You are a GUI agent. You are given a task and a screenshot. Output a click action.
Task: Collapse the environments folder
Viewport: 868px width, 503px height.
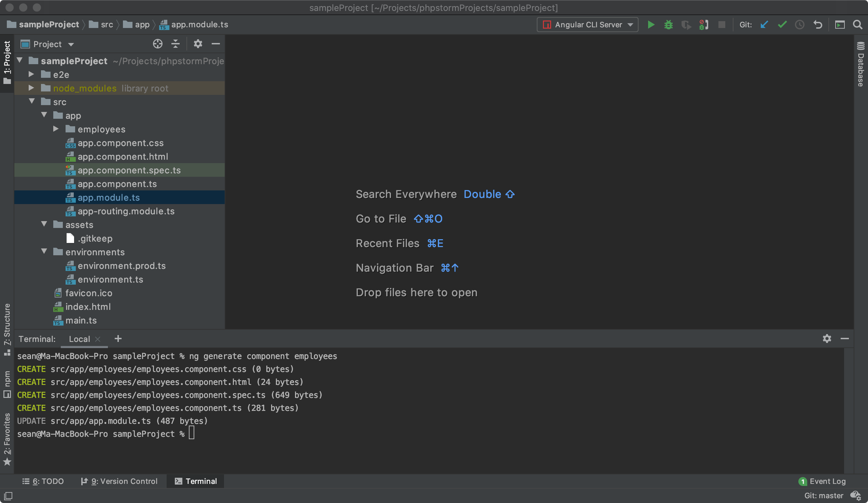[x=44, y=252]
